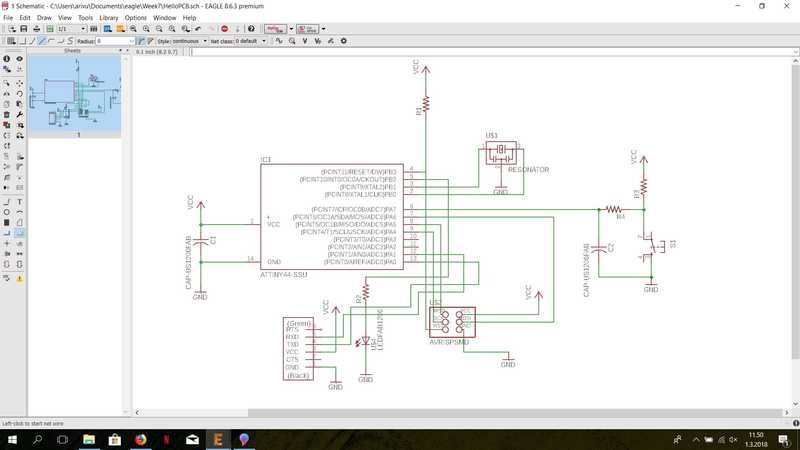Select the filled Rectangle tool
Viewport: 800px width, 450px height.
[7, 222]
